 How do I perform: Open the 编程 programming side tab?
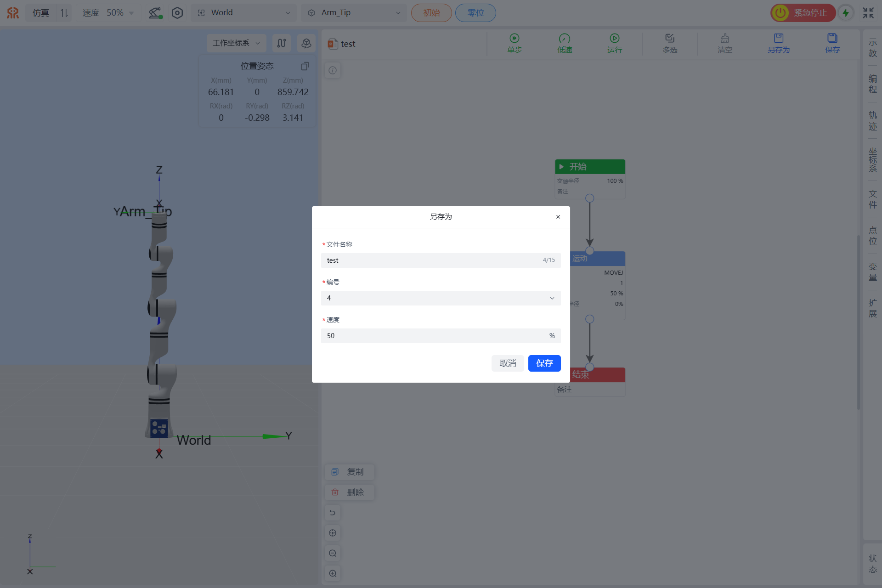[x=872, y=84]
